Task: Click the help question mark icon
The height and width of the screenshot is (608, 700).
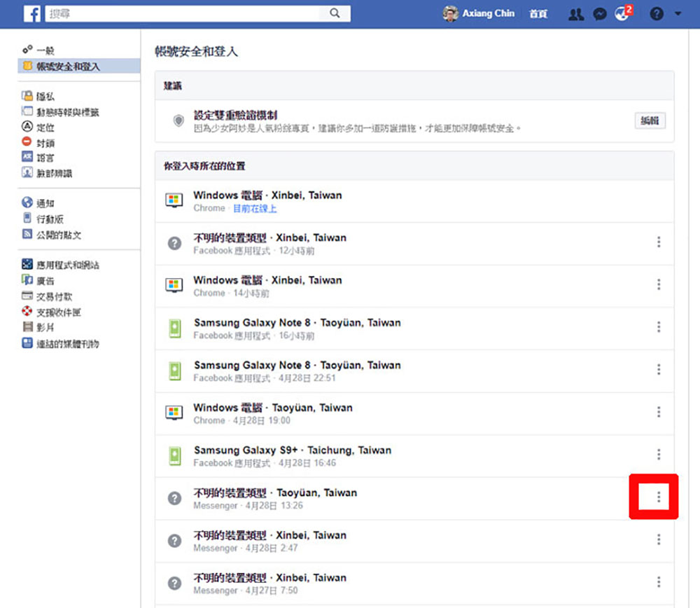Action: 657,14
